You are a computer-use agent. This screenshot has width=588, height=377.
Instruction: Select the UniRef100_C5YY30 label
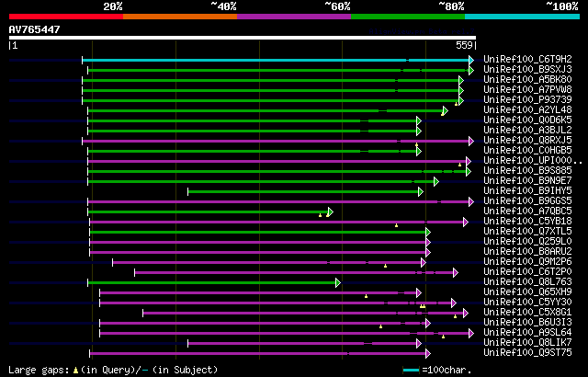pos(527,302)
